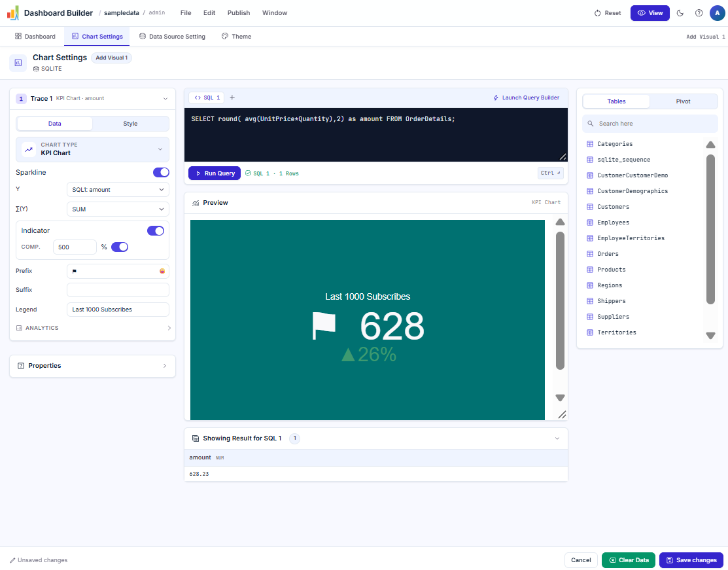Click the Properties panel icon
Image resolution: width=728 pixels, height=570 pixels.
click(20, 366)
